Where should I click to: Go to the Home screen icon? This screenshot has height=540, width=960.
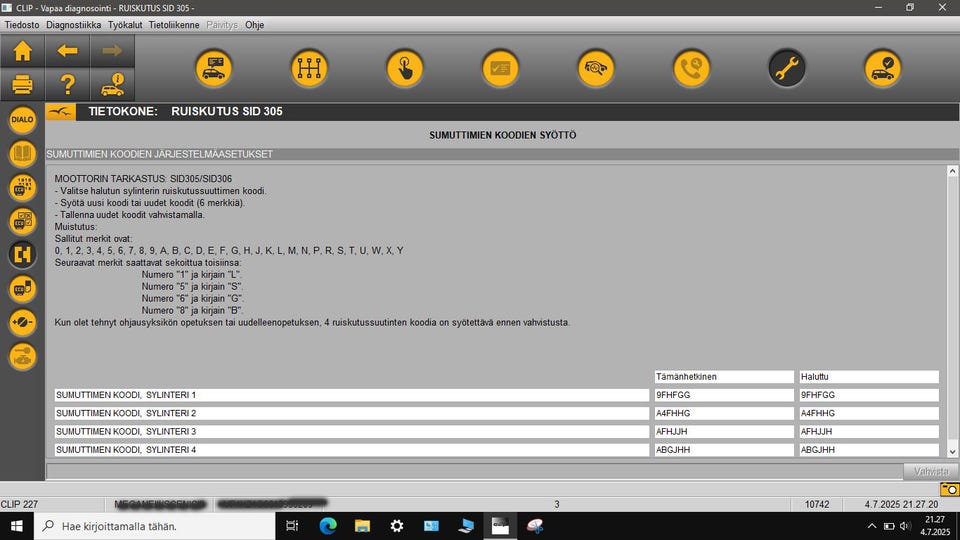[x=23, y=51]
